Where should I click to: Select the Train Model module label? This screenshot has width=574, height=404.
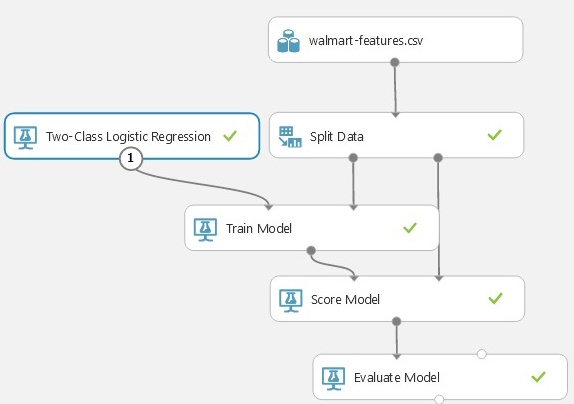pyautogui.click(x=259, y=229)
